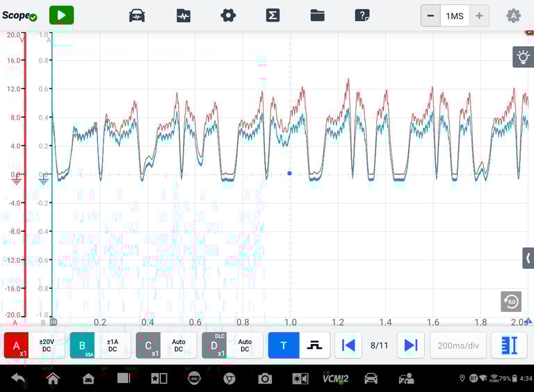This screenshot has width=534, height=392.
Task: Select channel B ground level marker
Action: click(44, 179)
